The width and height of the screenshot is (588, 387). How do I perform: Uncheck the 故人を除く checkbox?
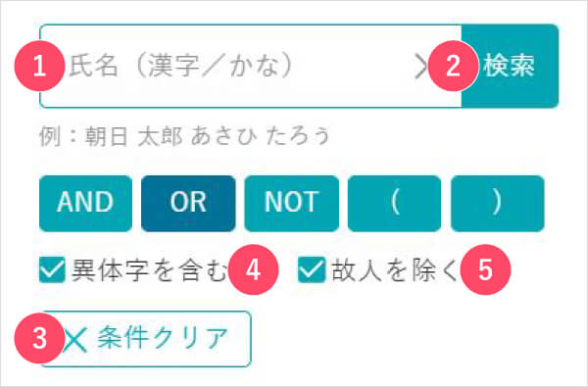pyautogui.click(x=312, y=269)
